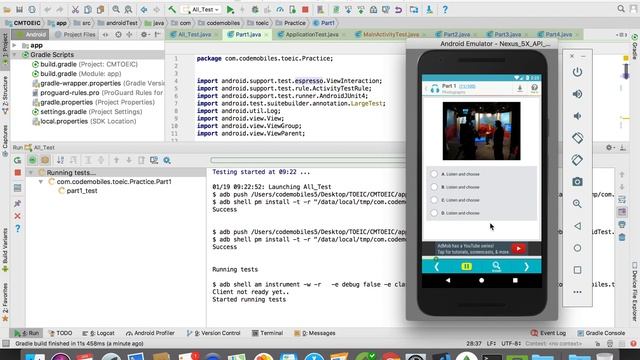This screenshot has width=640, height=360.
Task: Click the green Run button in main toolbar
Action: (230, 9)
